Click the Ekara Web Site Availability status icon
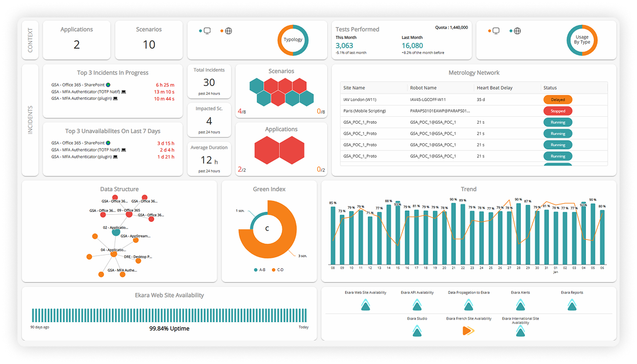The height and width of the screenshot is (364, 637). [x=365, y=304]
